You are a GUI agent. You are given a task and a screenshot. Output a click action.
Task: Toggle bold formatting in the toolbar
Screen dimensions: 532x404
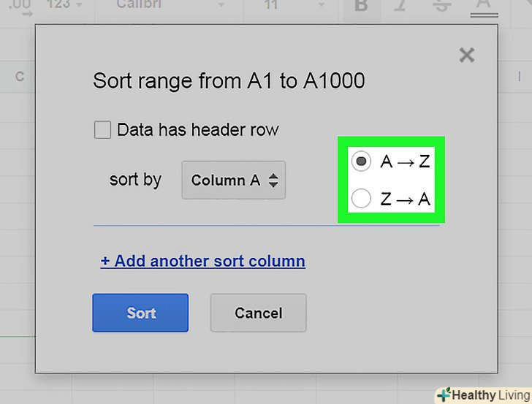tap(360, 6)
